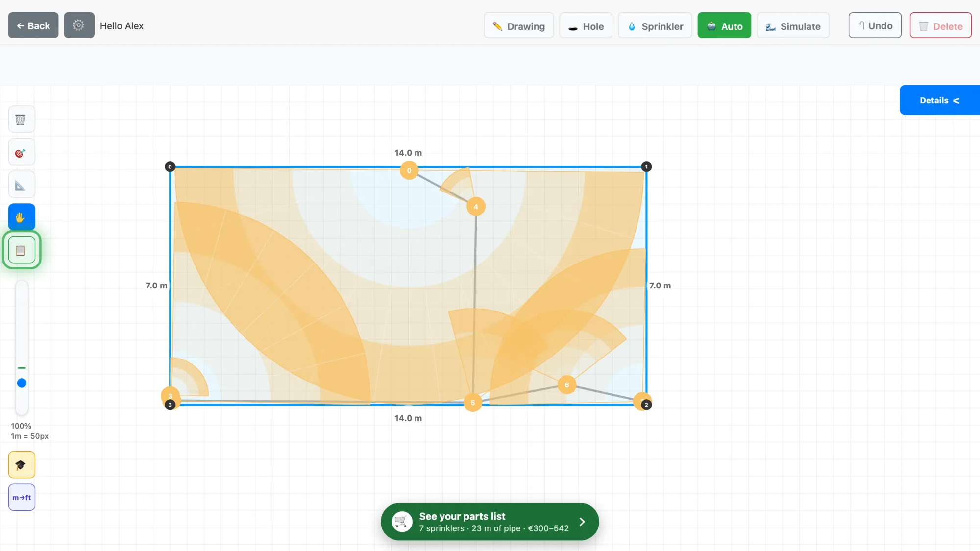Screen dimensions: 980x551
Task: Switch to Sprinkler mode
Action: 655,26
